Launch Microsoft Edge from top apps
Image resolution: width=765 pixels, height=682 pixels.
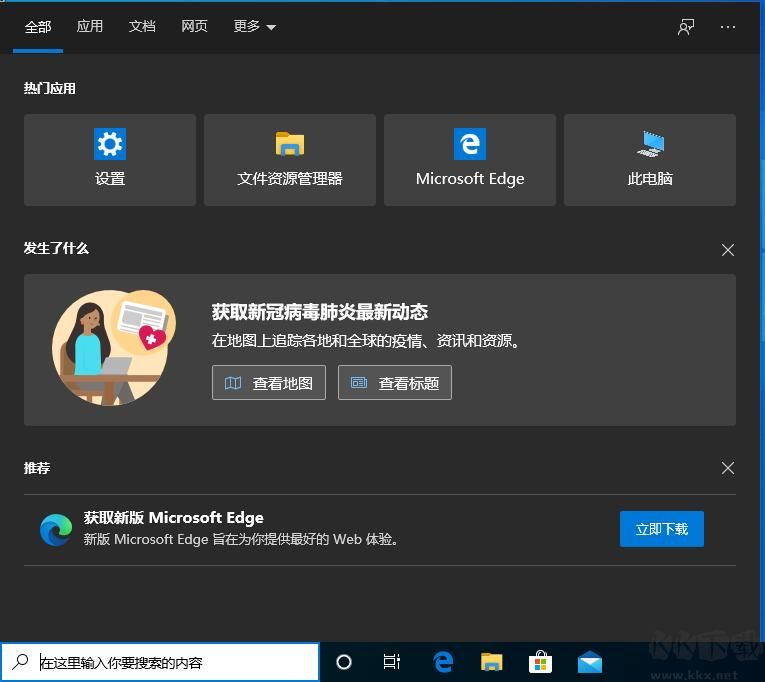click(x=470, y=160)
